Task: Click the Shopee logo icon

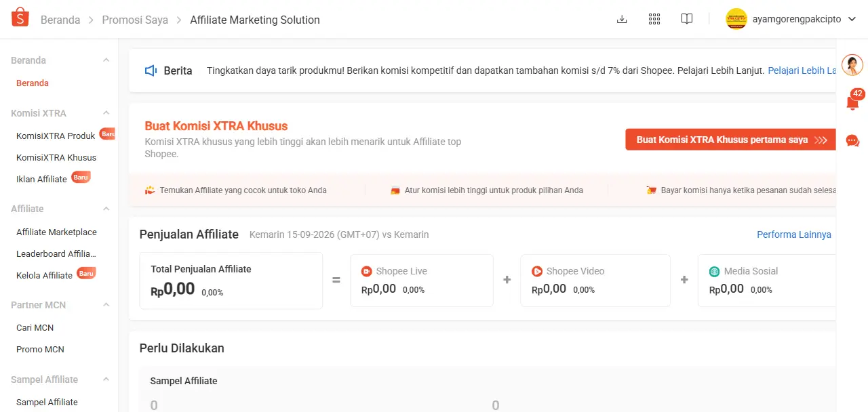Action: pyautogui.click(x=20, y=18)
